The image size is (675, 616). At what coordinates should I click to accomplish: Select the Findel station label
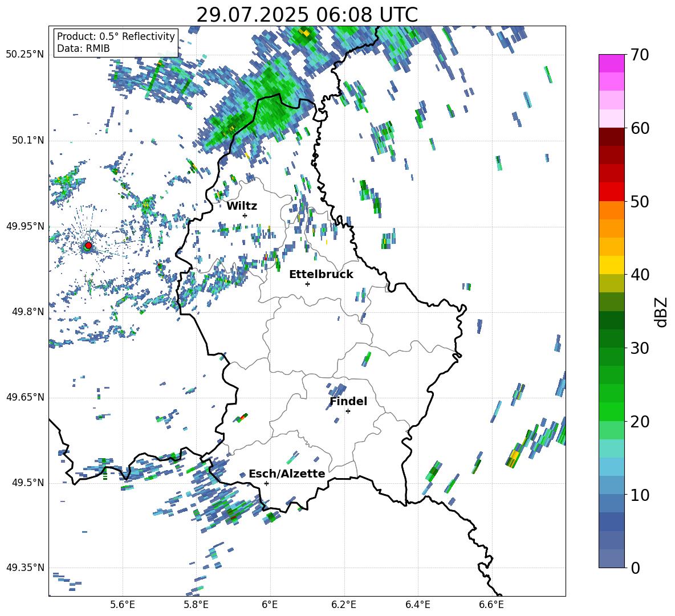tap(348, 401)
